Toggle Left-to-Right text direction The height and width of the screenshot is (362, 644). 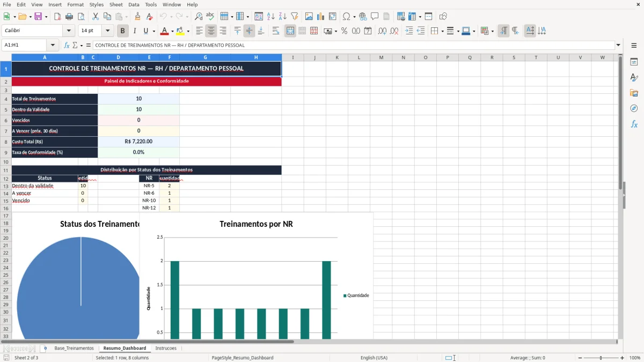click(503, 31)
